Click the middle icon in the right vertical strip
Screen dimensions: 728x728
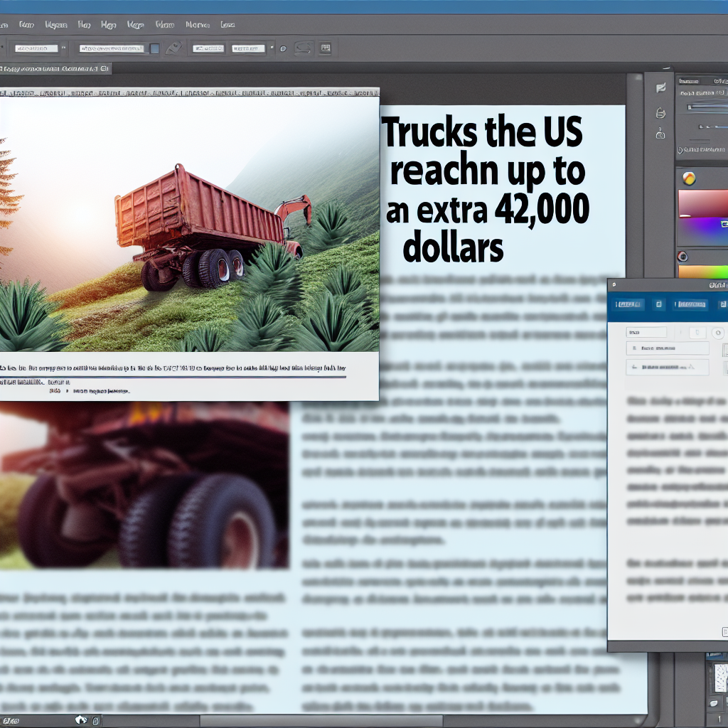click(x=660, y=112)
